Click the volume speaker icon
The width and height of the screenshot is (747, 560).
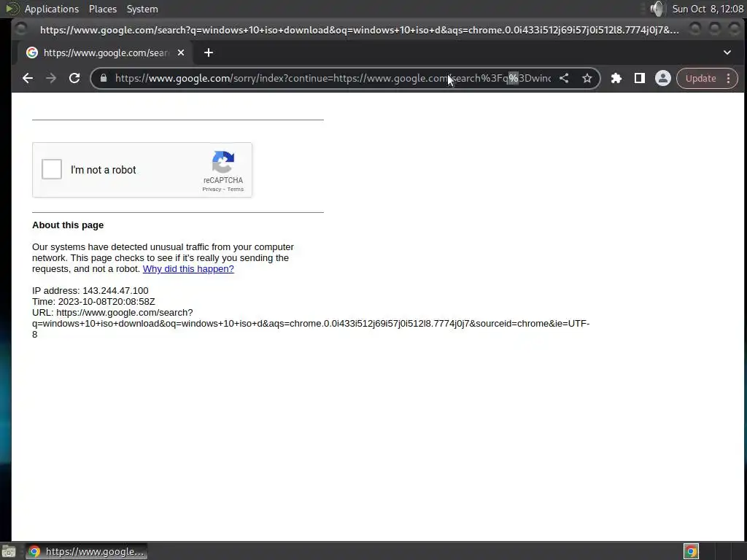coord(657,9)
